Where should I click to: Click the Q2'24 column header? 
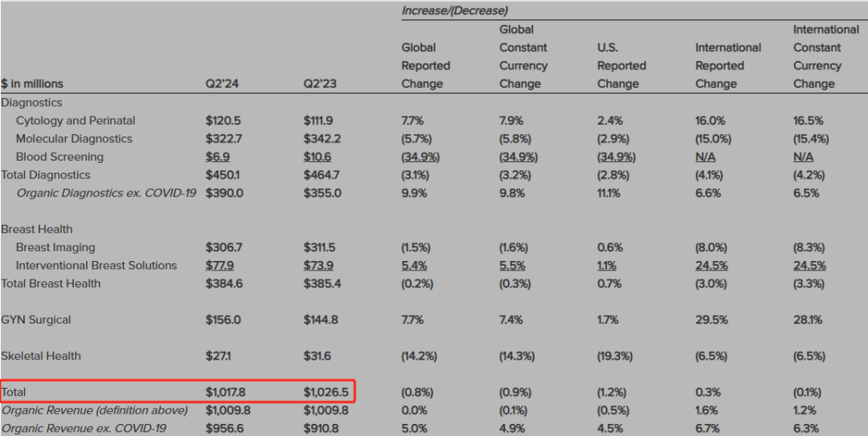[x=220, y=84]
